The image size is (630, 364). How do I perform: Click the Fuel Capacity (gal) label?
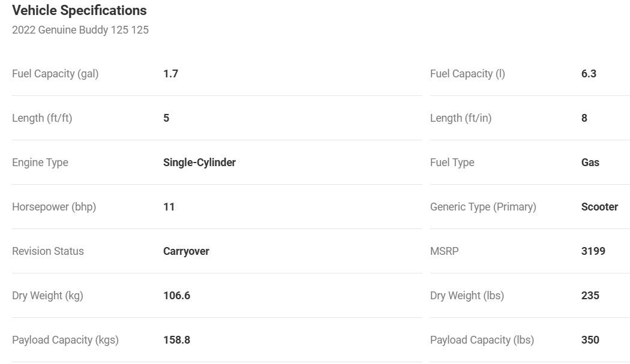(55, 74)
